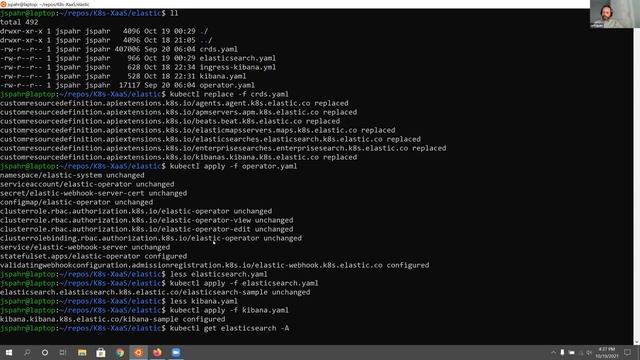Click 'namespace/elastic-system unchanged' line
640x360 pixels.
click(72, 175)
